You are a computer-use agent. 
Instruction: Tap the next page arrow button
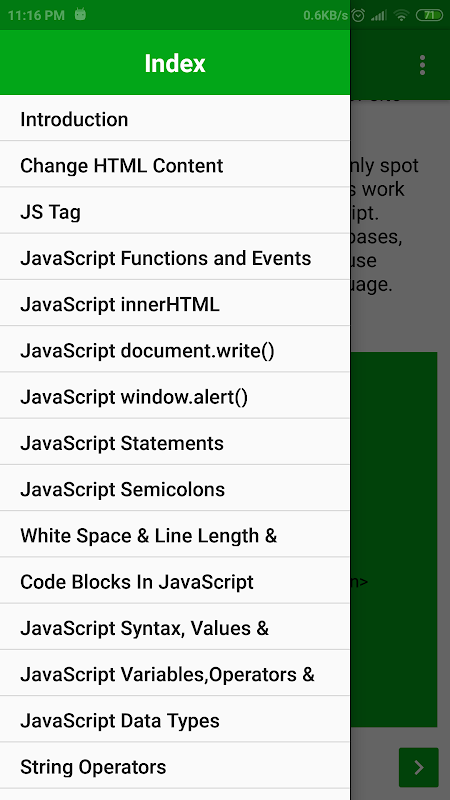[419, 767]
